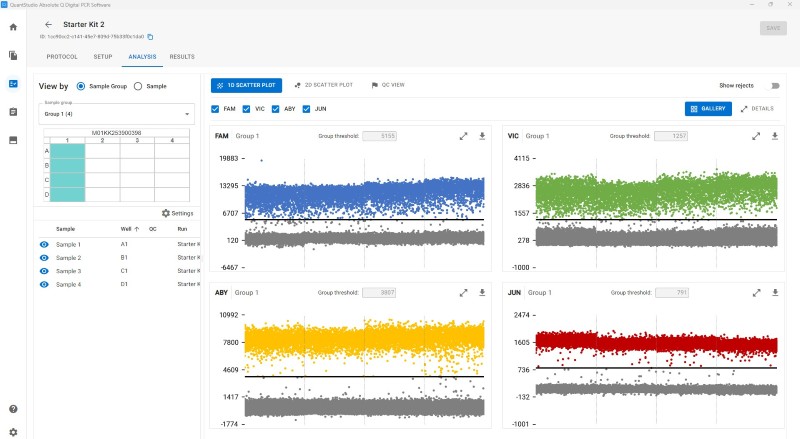Select the Sample radio button in View by
Screen dimensions: 800x439
point(138,86)
